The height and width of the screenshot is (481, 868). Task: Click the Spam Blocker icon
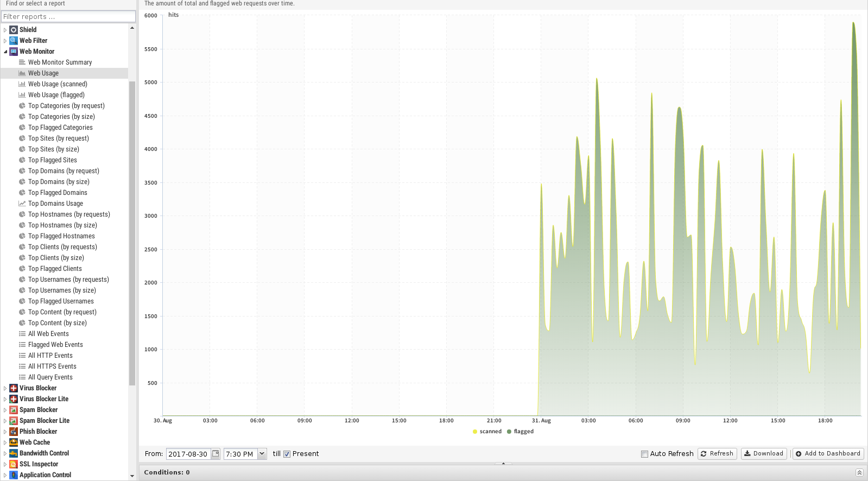pos(14,410)
